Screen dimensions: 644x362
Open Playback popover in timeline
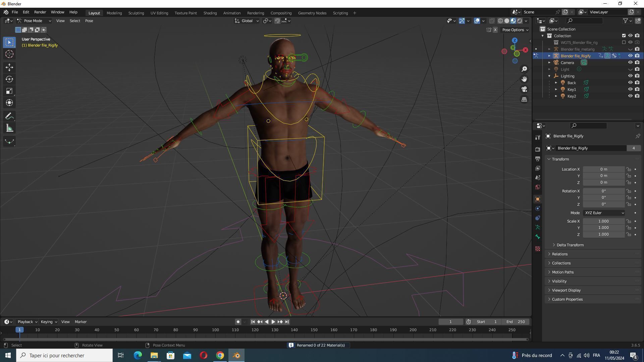pyautogui.click(x=27, y=322)
